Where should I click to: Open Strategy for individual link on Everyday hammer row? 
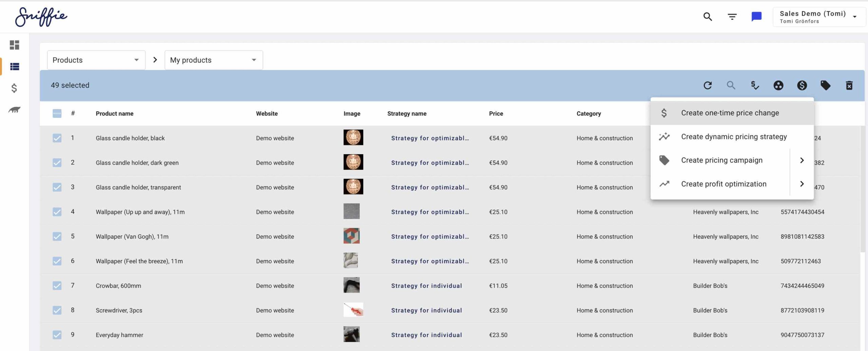pyautogui.click(x=427, y=335)
